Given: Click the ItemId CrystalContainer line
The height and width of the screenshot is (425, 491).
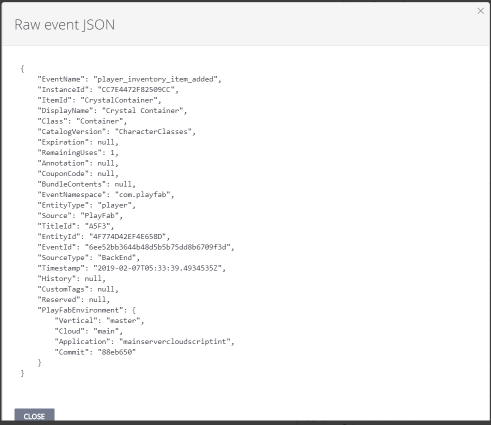Looking at the screenshot, I should 99,100.
